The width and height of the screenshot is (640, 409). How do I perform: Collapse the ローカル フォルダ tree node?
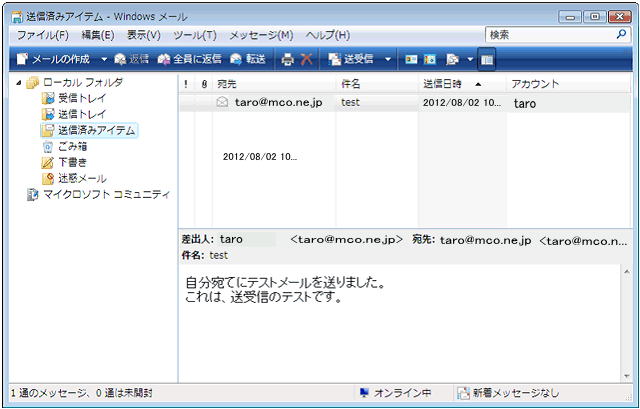coord(18,83)
